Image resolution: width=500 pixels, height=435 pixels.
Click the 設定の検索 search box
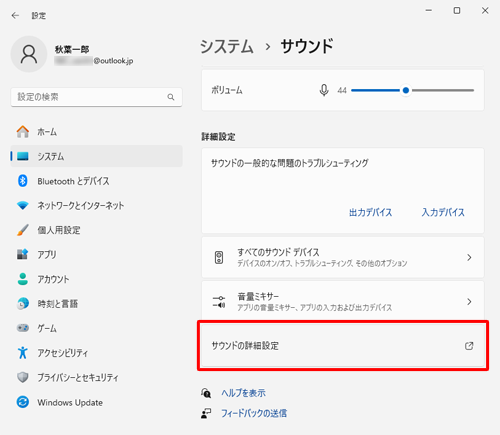[x=97, y=97]
